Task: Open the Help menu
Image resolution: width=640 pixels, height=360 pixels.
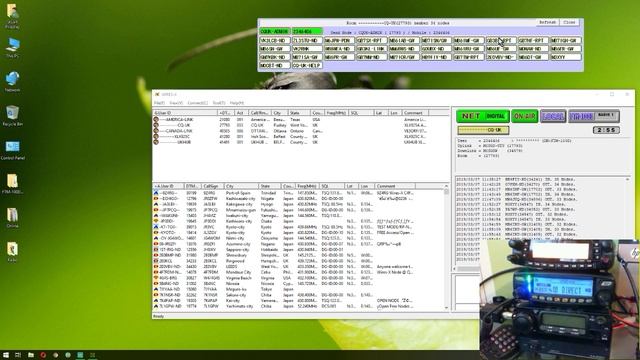Action: pyautogui.click(x=236, y=103)
